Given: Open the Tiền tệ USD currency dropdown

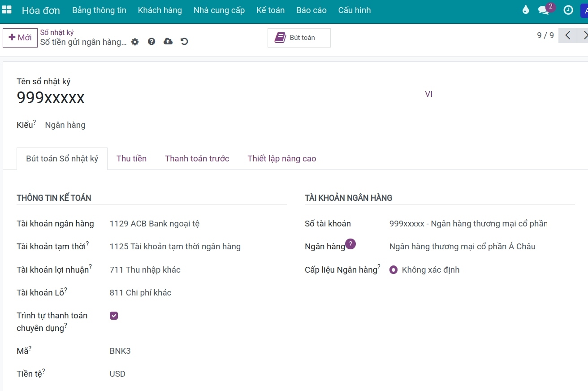Looking at the screenshot, I should click(198, 374).
